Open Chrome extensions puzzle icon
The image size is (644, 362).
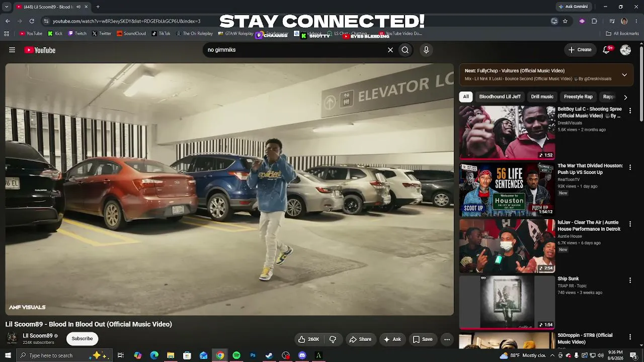tap(594, 21)
